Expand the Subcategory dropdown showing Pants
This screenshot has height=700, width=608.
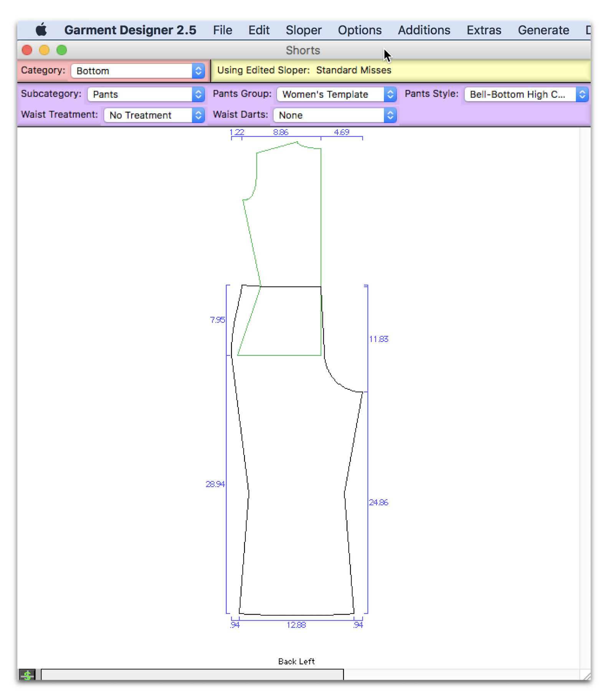146,94
